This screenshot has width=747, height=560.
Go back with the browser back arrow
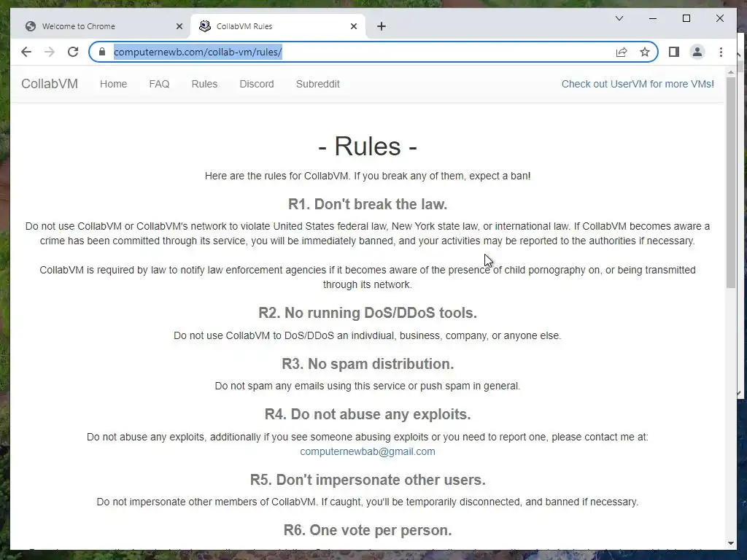(x=26, y=52)
